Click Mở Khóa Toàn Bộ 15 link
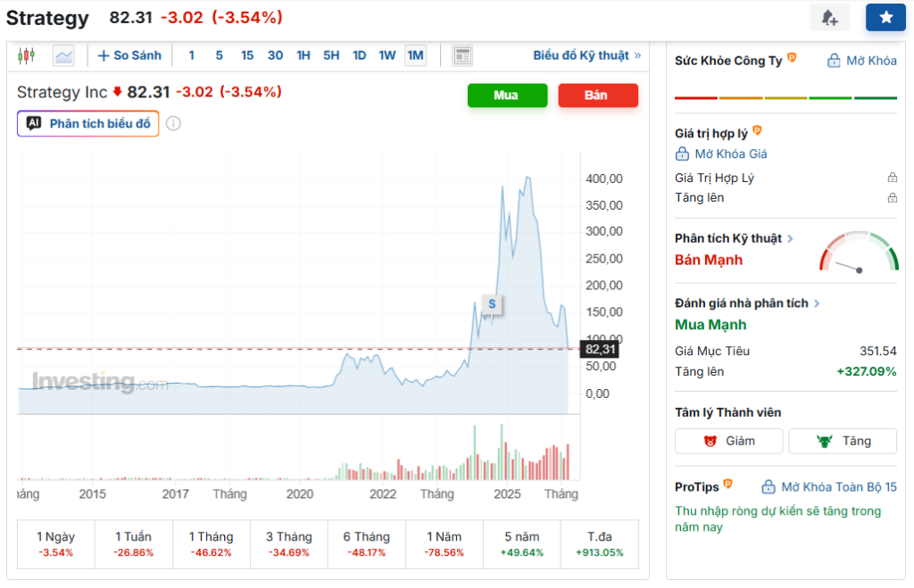The height and width of the screenshot is (588, 914). [x=839, y=486]
